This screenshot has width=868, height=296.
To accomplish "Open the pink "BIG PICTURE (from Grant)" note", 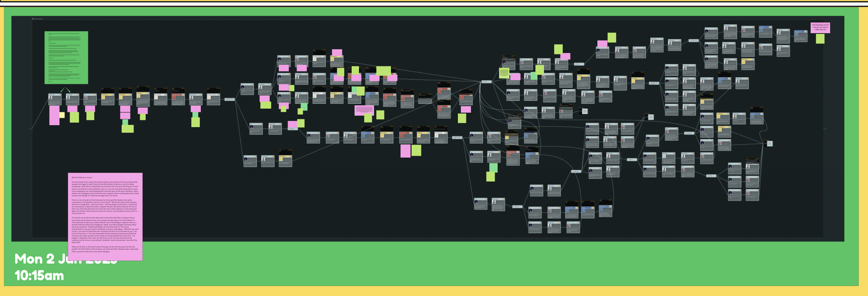I will point(105,217).
